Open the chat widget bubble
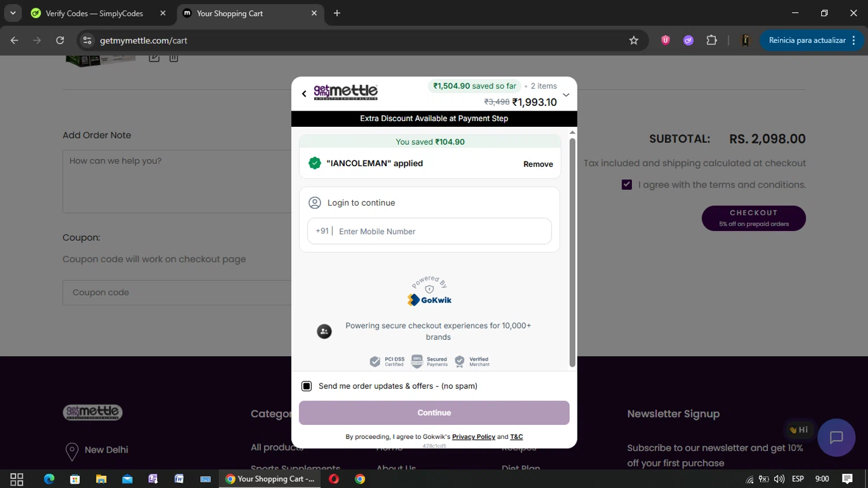This screenshot has width=868, height=488. pos(836,438)
